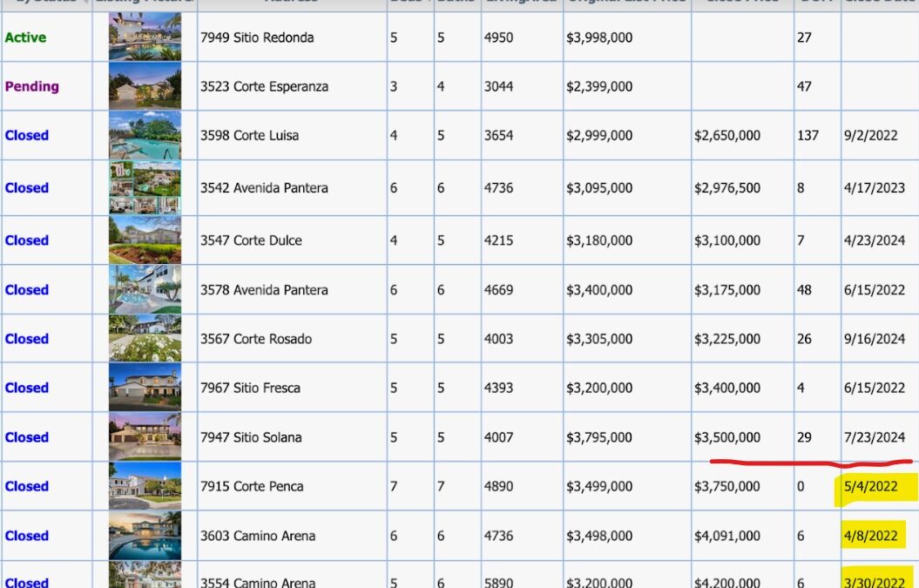Click the 3598 Corte Luisa pool thumbnail
This screenshot has width=919, height=588.
(x=145, y=135)
